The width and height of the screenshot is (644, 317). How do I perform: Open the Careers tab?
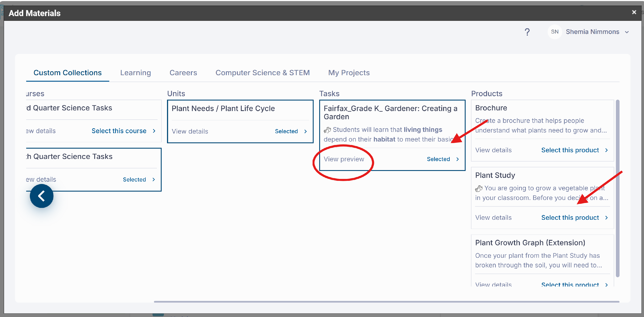click(x=183, y=73)
